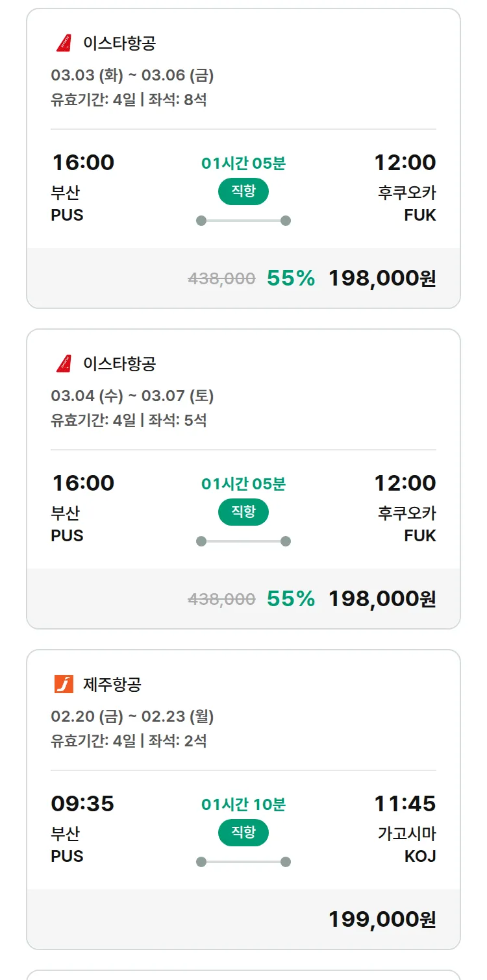Select 198,000원 price on the 8-seat flight
Image resolution: width=487 pixels, height=980 pixels.
(x=382, y=278)
